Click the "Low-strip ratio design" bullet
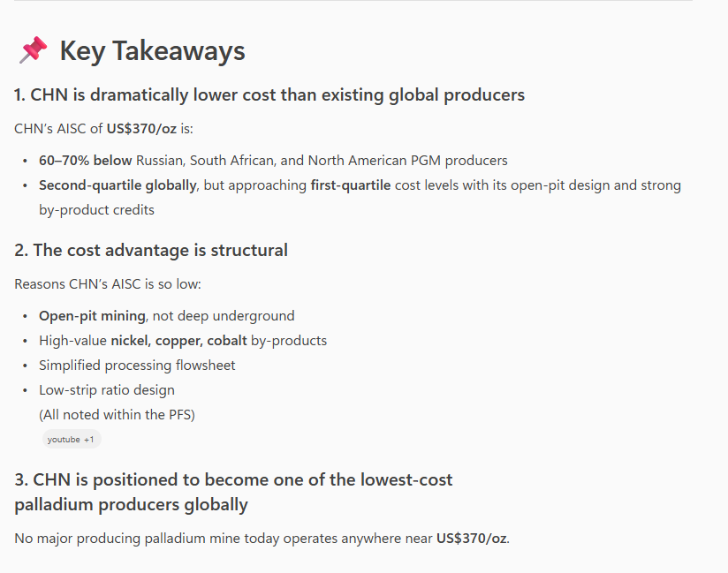This screenshot has width=728, height=573. pyautogui.click(x=107, y=390)
